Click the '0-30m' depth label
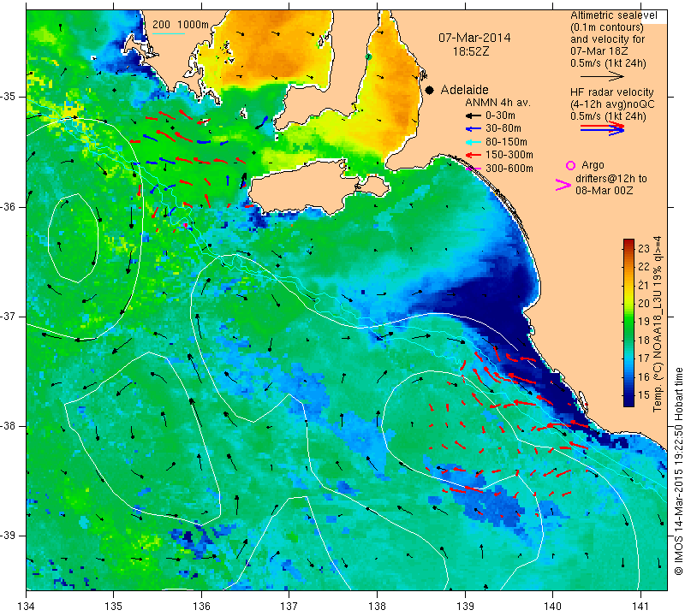This screenshot has width=685, height=616. (500, 115)
